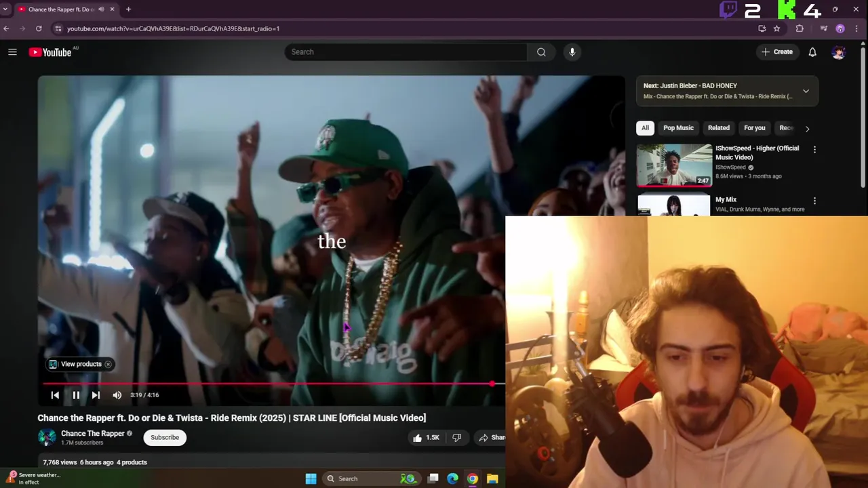
Task: Focus the YouTube search input field
Action: [406, 52]
